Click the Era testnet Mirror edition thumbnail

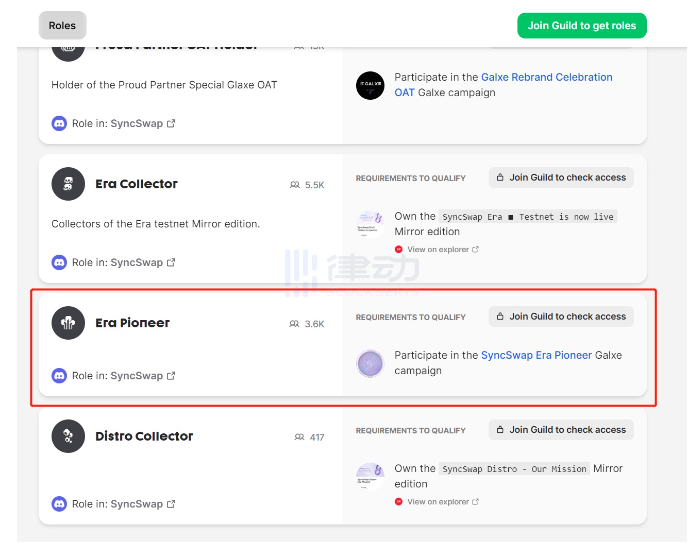coord(370,224)
